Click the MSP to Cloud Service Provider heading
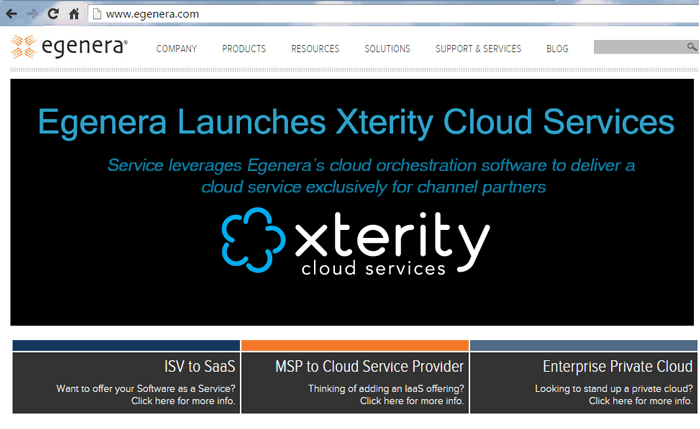700x429 pixels. 369,367
